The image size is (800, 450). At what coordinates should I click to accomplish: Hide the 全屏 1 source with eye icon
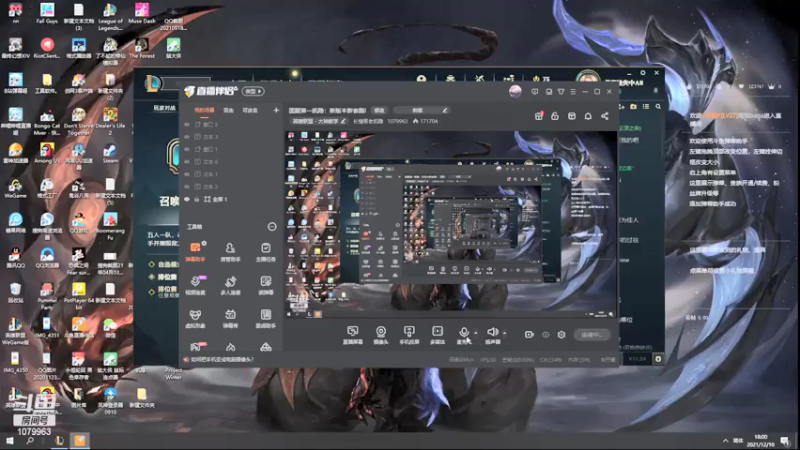point(187,199)
